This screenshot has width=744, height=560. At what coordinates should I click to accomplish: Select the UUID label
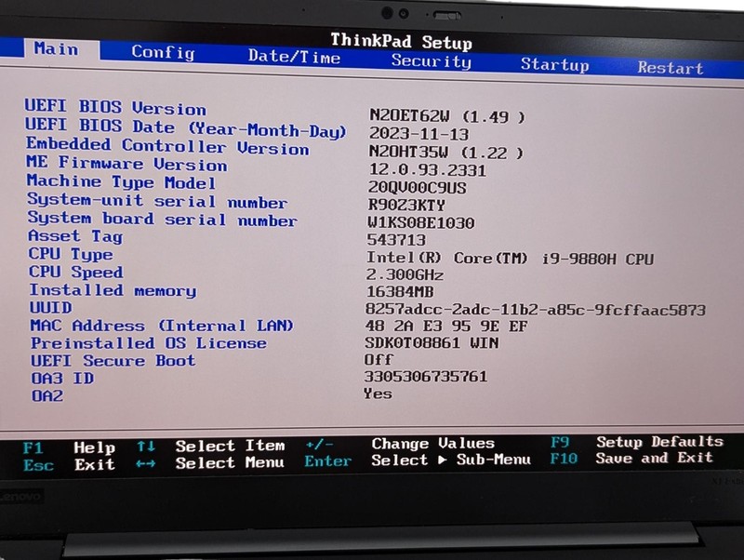51,308
